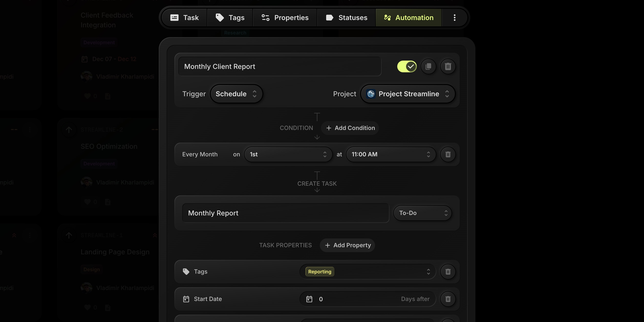Click the Project Streamline globe icon

point(371,94)
